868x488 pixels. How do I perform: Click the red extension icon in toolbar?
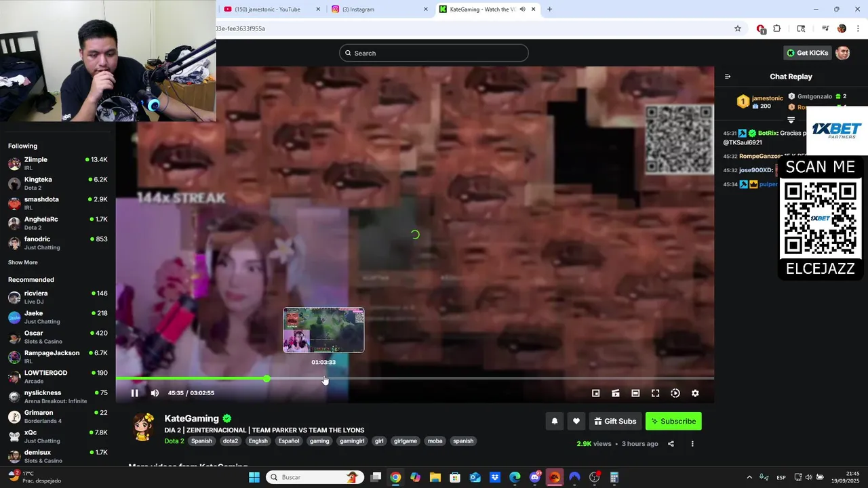coord(761,28)
